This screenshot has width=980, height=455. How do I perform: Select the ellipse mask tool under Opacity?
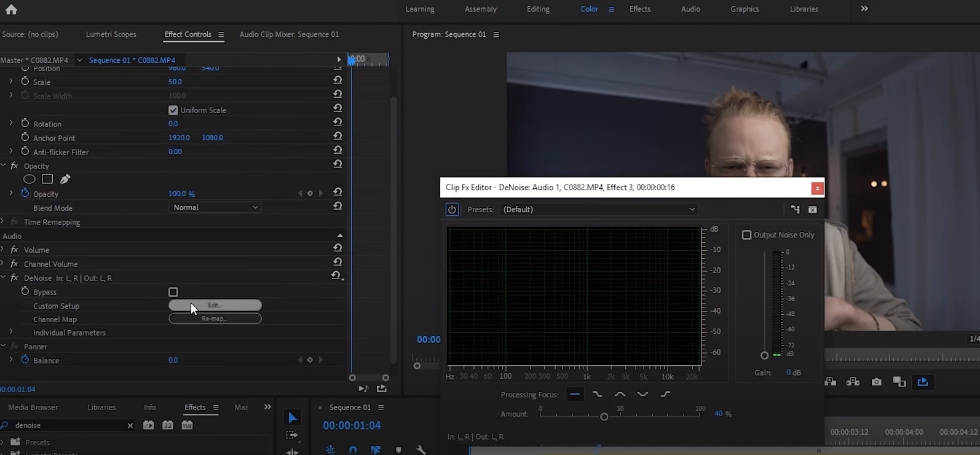29,179
